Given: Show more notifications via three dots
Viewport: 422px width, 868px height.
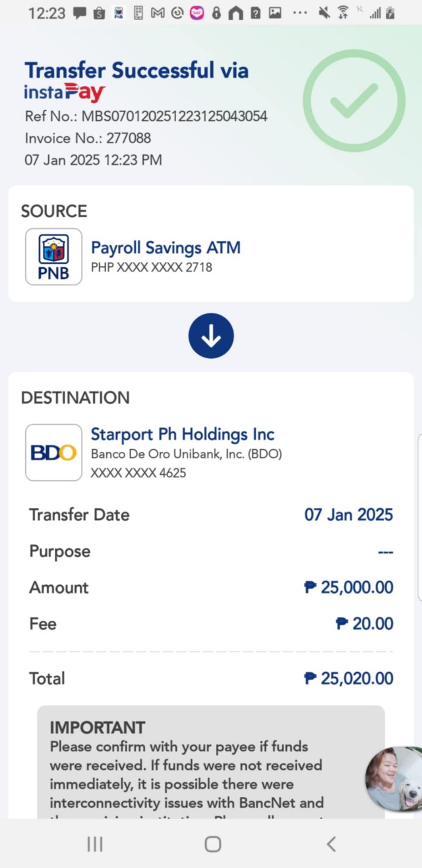Looking at the screenshot, I should pos(300,12).
